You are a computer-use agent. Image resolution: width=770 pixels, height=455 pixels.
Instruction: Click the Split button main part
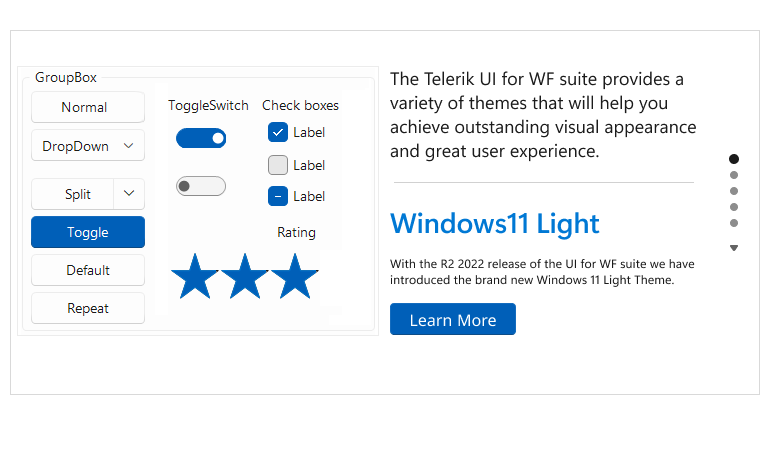click(73, 194)
